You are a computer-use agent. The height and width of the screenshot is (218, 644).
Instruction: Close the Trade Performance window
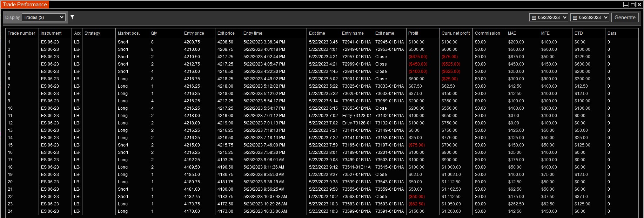click(639, 5)
